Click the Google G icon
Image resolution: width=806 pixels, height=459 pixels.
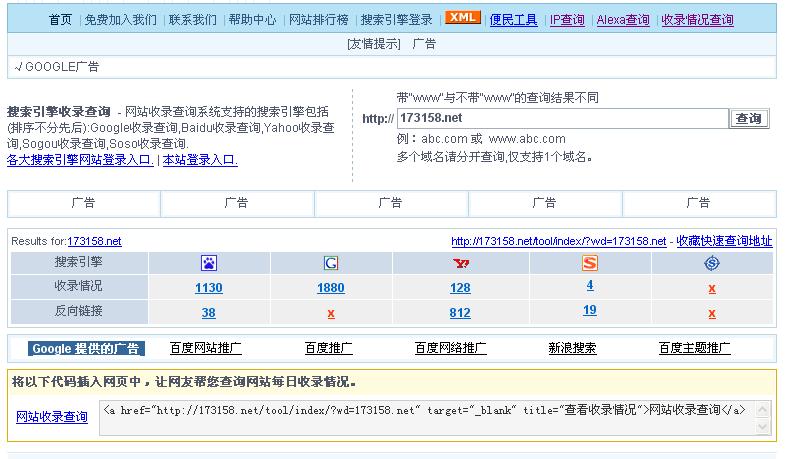[331, 263]
